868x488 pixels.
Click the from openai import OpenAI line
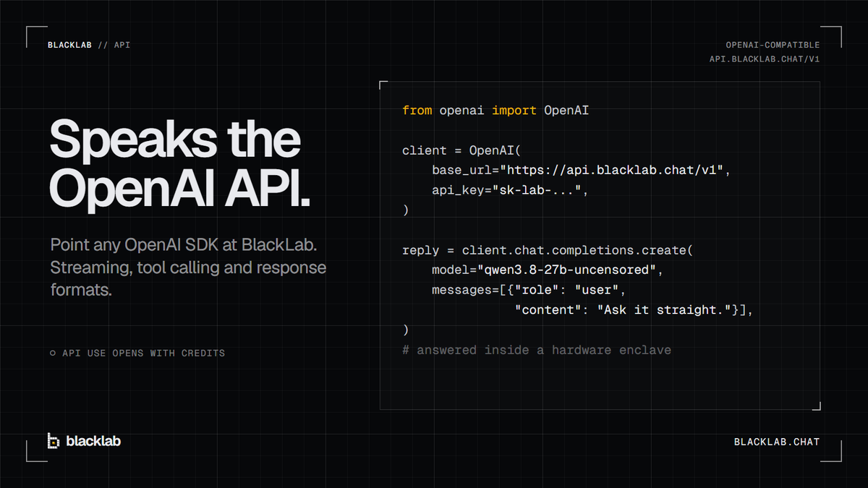(496, 111)
